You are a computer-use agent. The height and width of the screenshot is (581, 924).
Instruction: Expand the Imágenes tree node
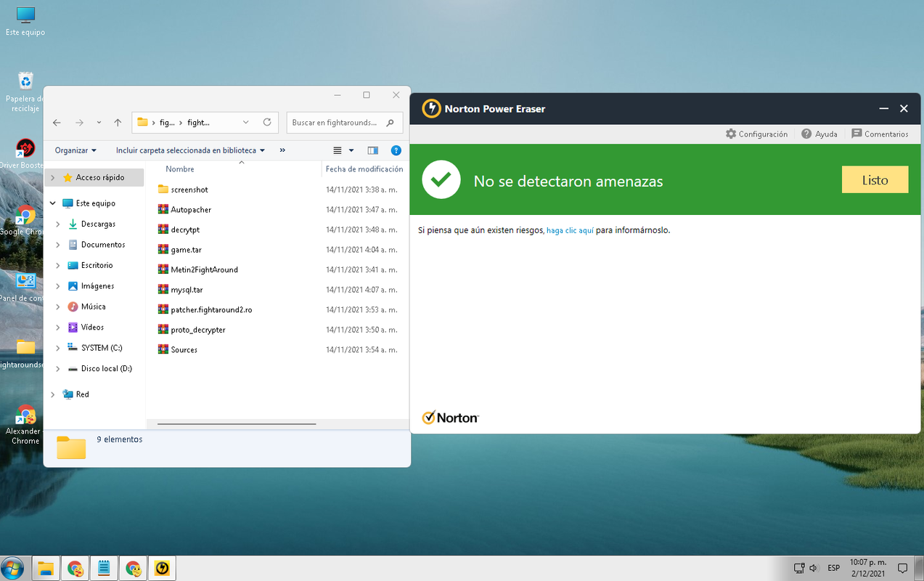(x=58, y=286)
